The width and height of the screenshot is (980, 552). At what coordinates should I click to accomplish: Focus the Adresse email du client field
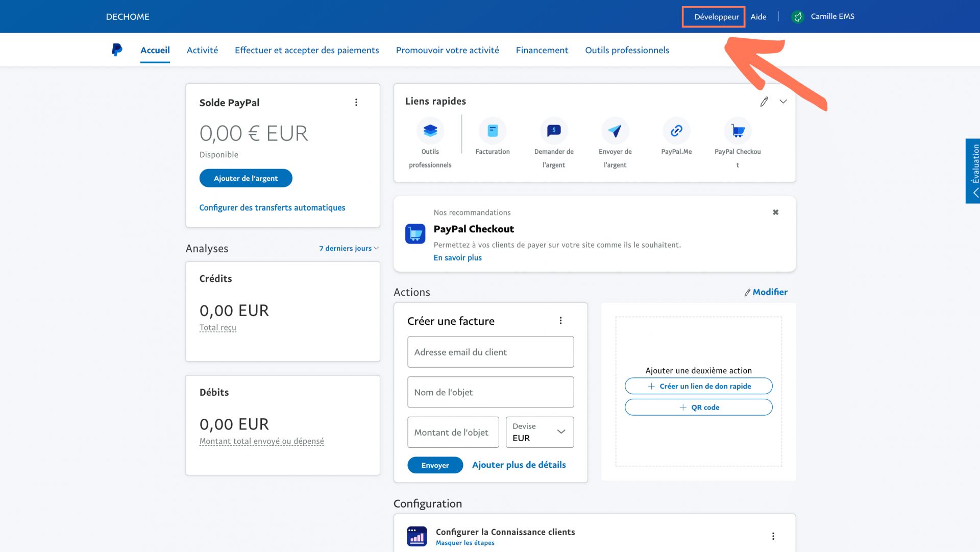[491, 352]
